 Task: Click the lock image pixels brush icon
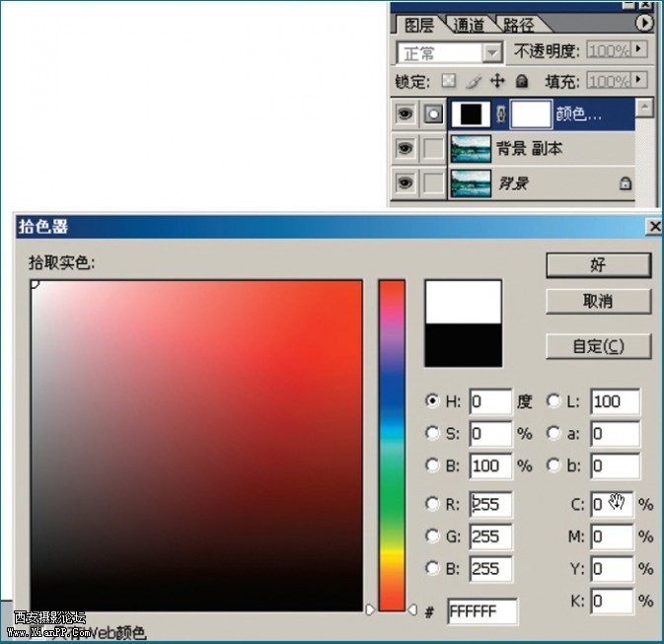click(x=473, y=81)
